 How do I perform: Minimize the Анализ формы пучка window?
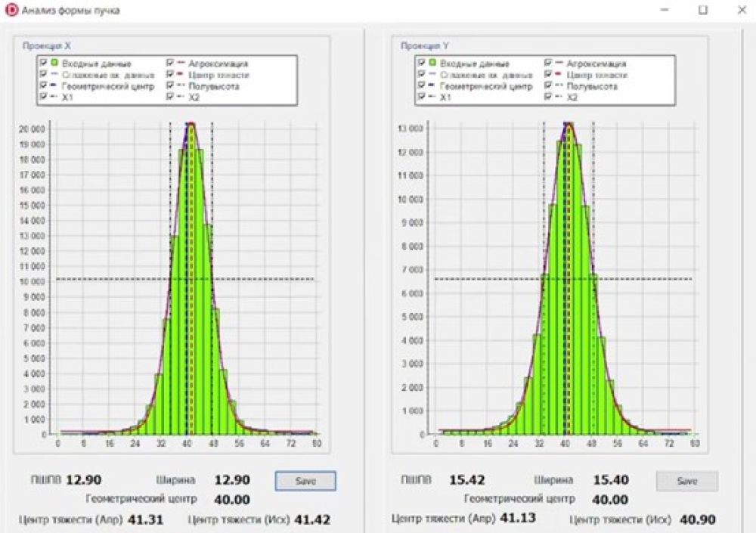coord(665,11)
